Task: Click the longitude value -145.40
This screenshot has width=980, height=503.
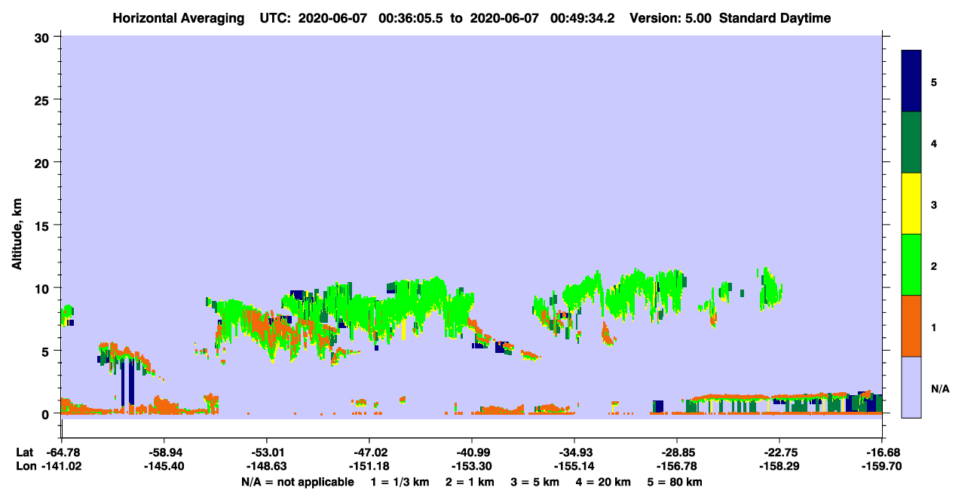Action: pyautogui.click(x=164, y=467)
